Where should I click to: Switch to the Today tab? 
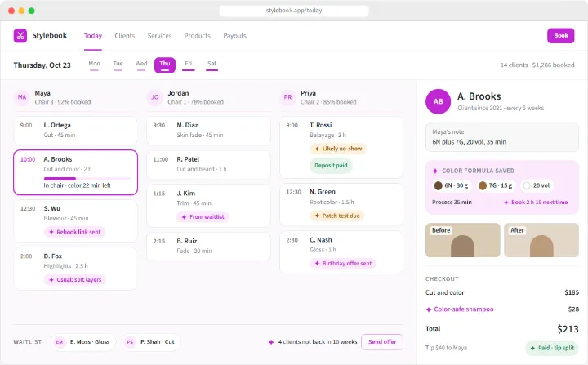93,36
